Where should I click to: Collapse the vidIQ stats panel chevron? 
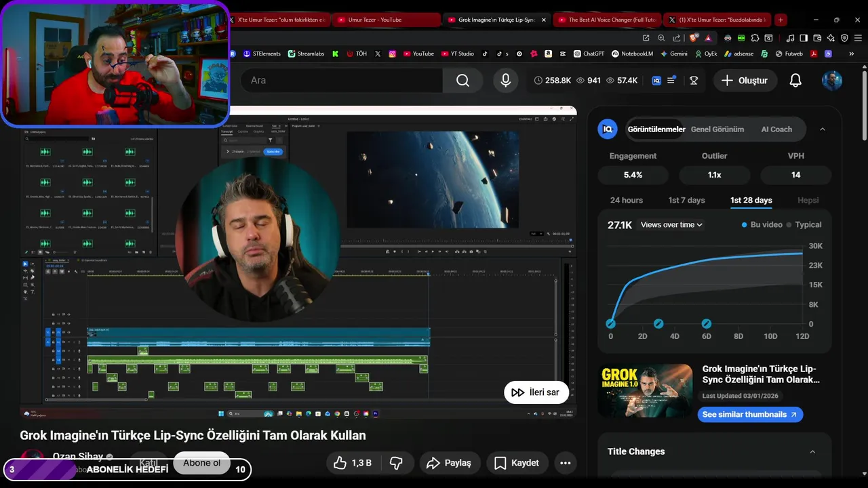pyautogui.click(x=823, y=129)
